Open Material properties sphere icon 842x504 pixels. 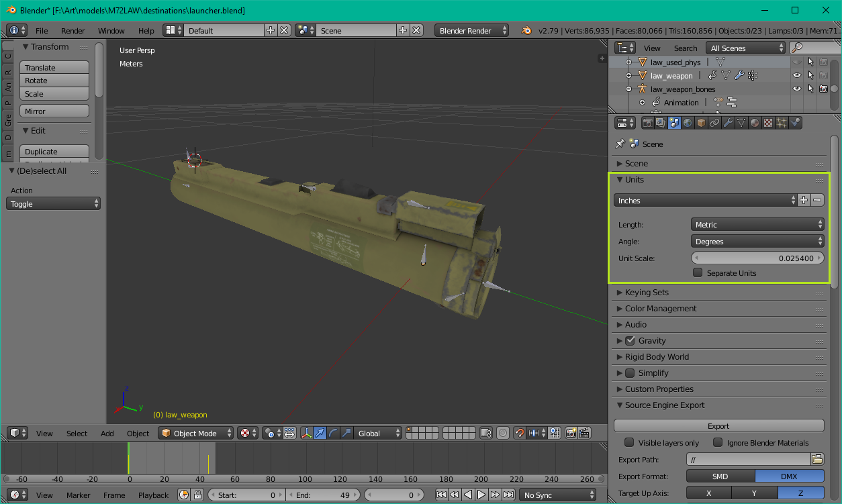point(755,123)
